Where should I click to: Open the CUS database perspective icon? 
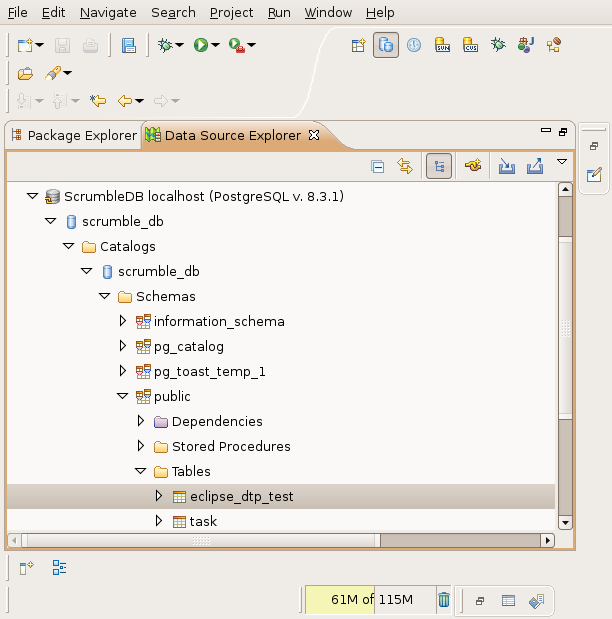(470, 45)
